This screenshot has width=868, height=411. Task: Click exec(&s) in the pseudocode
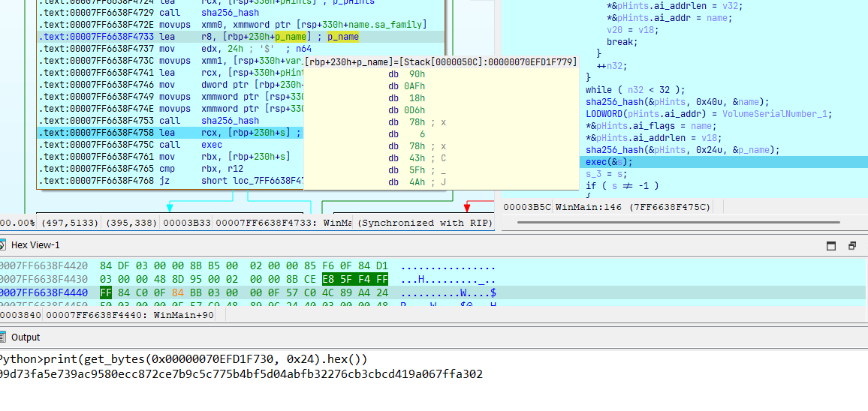click(609, 162)
